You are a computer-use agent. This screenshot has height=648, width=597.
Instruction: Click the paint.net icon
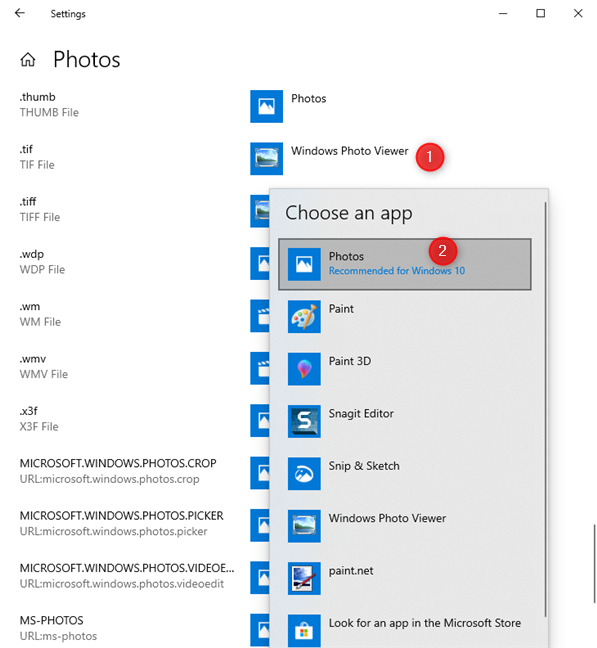(304, 579)
